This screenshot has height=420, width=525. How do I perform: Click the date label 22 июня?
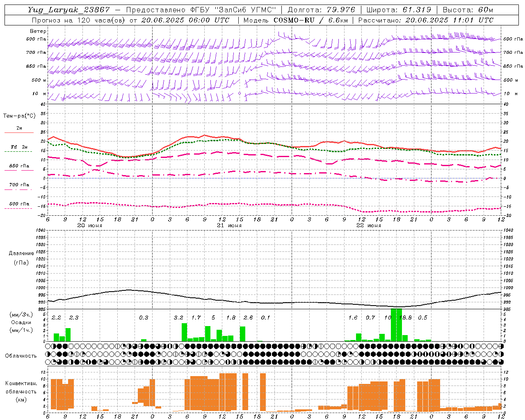click(369, 225)
